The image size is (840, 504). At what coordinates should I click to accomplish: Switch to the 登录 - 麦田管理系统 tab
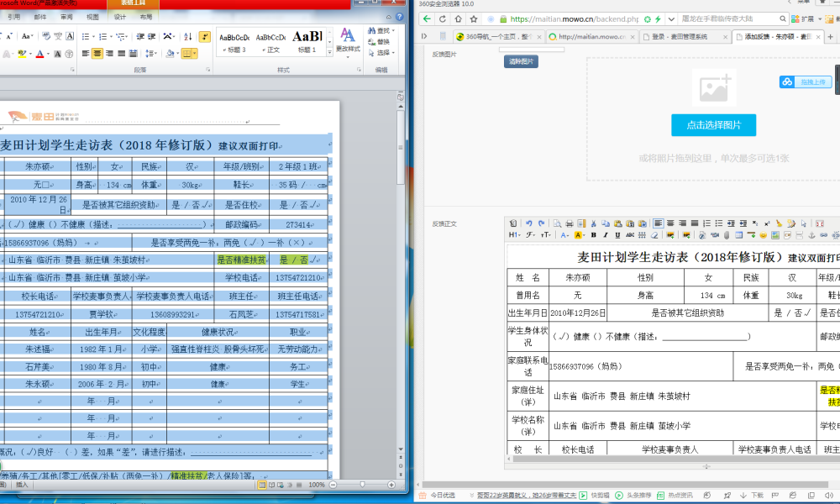pyautogui.click(x=684, y=36)
